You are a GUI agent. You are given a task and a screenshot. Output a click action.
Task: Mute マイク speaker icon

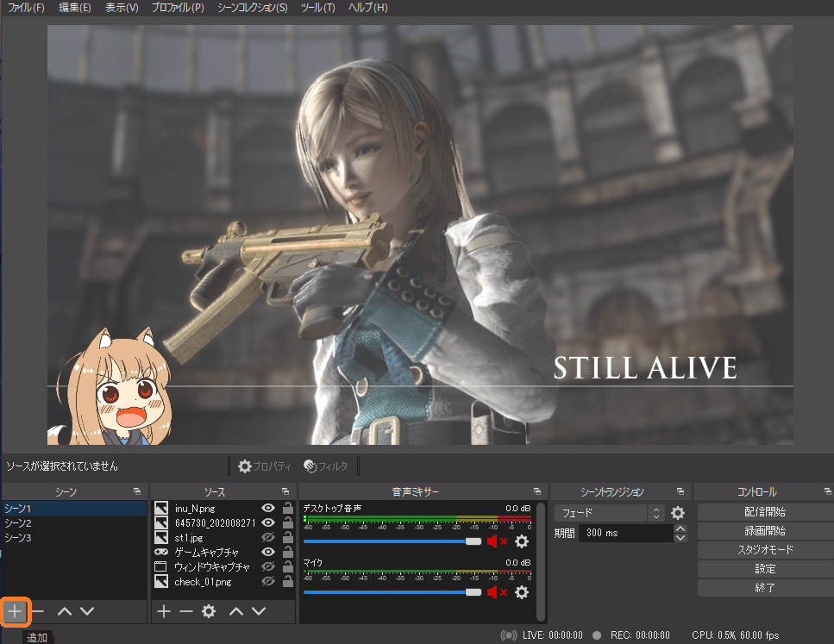pos(497,592)
